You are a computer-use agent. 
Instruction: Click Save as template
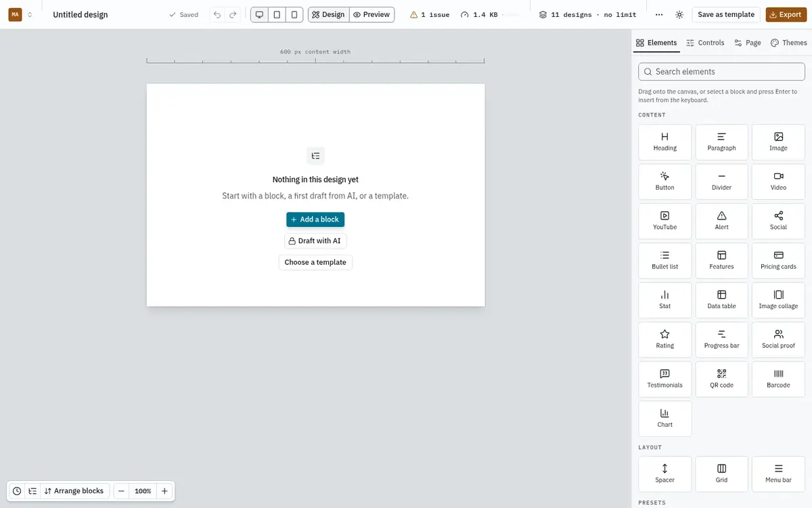tap(726, 14)
